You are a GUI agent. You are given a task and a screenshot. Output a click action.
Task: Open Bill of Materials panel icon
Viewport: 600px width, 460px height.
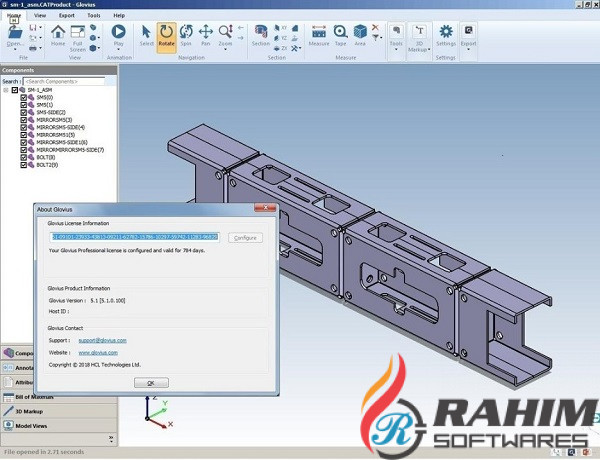pyautogui.click(x=8, y=397)
